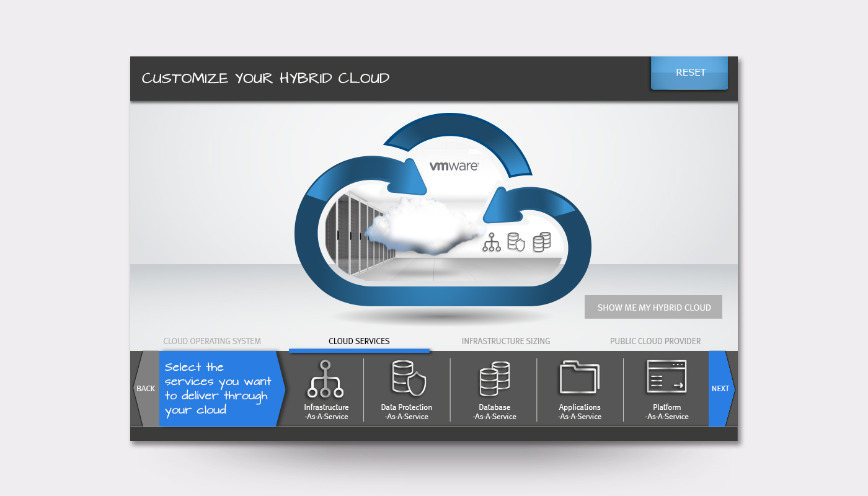Click the BACK navigation arrow
This screenshot has height=496, width=868.
[146, 388]
